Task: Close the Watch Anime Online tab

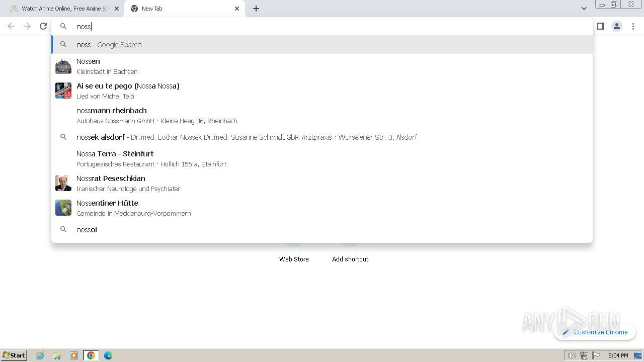Action: click(x=117, y=9)
